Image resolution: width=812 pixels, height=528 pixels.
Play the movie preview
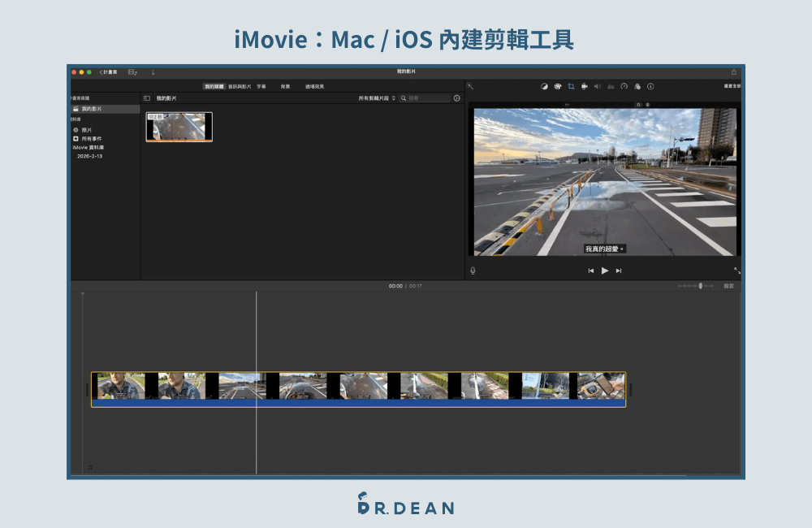click(604, 270)
